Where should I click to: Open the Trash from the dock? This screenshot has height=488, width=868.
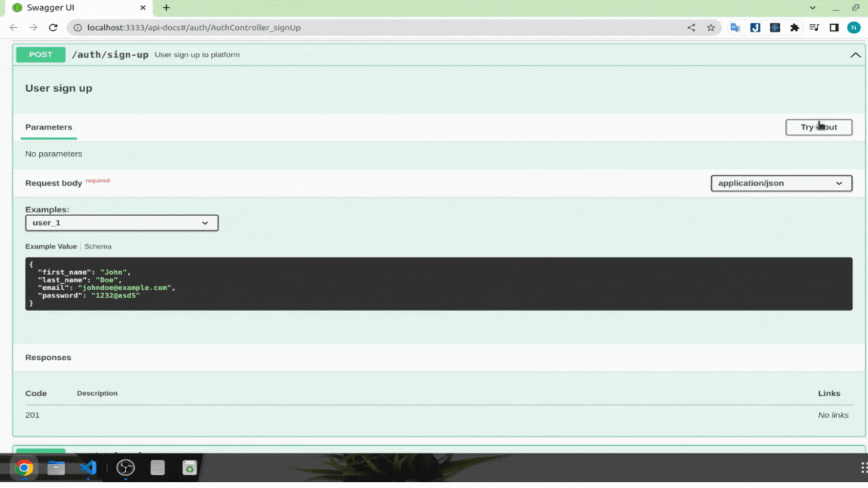pyautogui.click(x=189, y=468)
